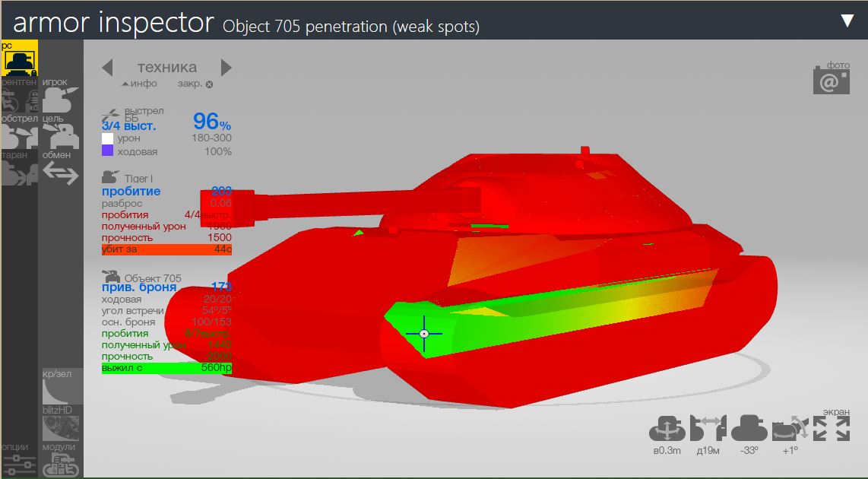
Task: Open the опции options sliders icon
Action: [19, 465]
